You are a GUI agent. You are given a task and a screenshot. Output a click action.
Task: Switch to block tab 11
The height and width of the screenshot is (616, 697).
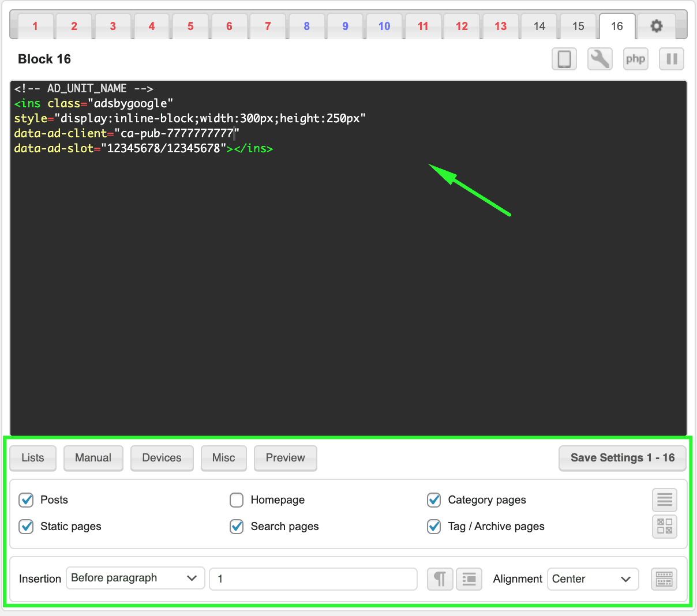tap(423, 27)
